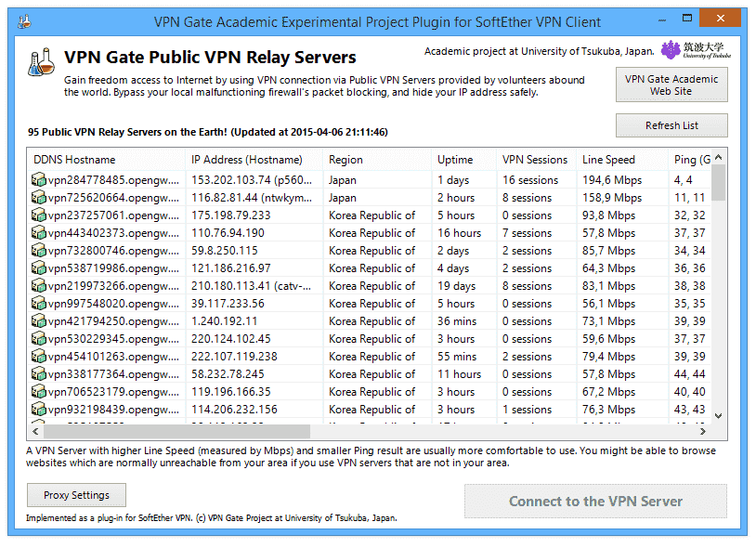The width and height of the screenshot is (756, 548).
Task: Click the server icon for vpn732800746
Action: (39, 251)
